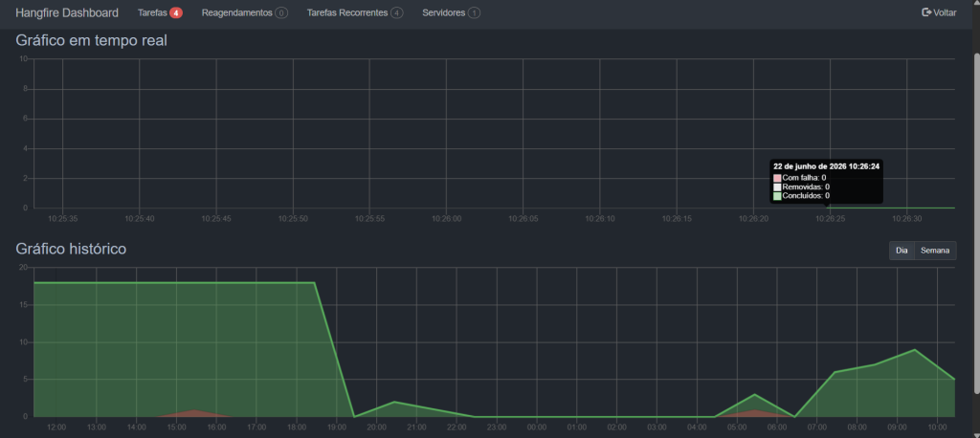The height and width of the screenshot is (438, 980).
Task: Click the page vertical scrollbar
Action: pyautogui.click(x=975, y=222)
